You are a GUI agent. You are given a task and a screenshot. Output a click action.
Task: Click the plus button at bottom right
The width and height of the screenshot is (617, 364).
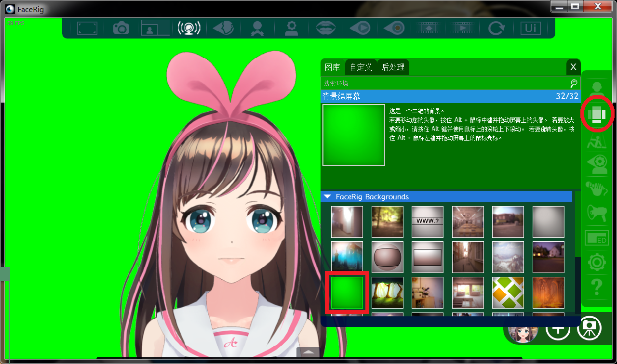558,329
